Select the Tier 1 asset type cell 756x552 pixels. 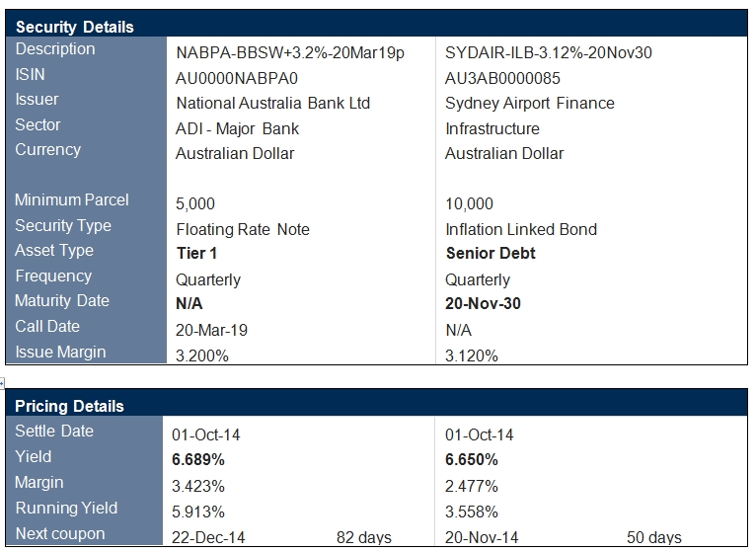coord(196,254)
